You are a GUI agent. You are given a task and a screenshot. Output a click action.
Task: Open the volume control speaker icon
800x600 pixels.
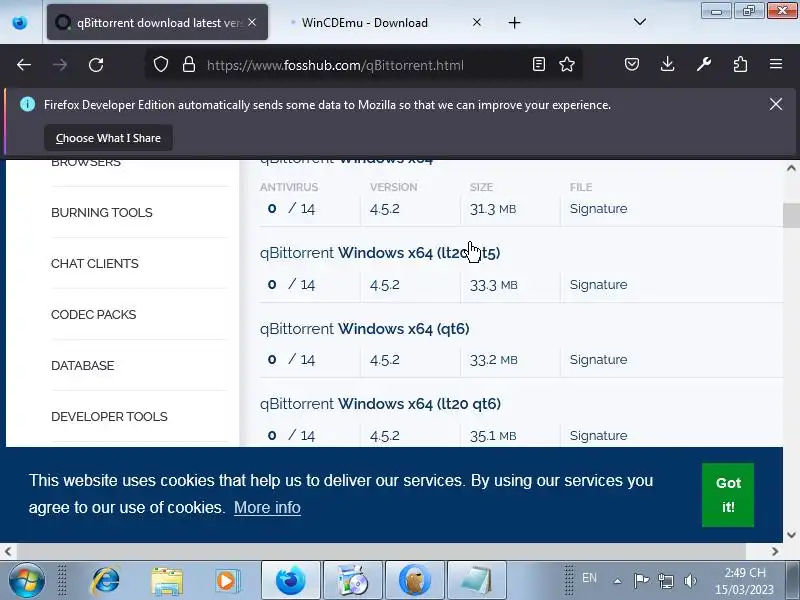(x=690, y=581)
